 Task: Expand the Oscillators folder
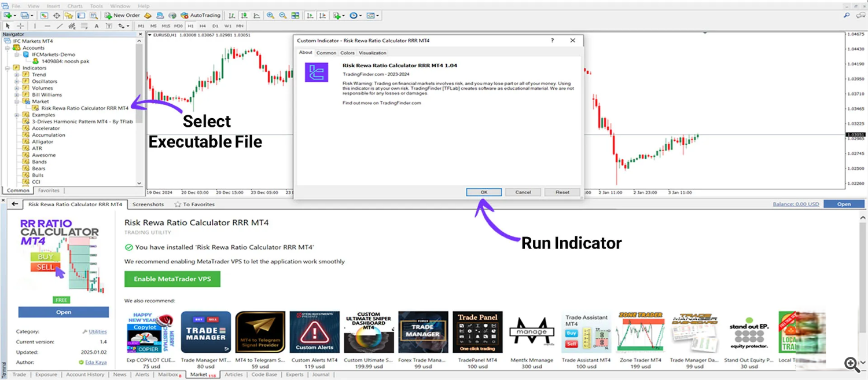coord(17,82)
